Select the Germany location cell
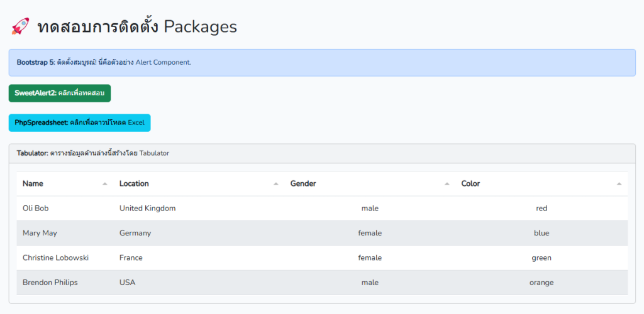The height and width of the screenshot is (314, 644). click(135, 233)
